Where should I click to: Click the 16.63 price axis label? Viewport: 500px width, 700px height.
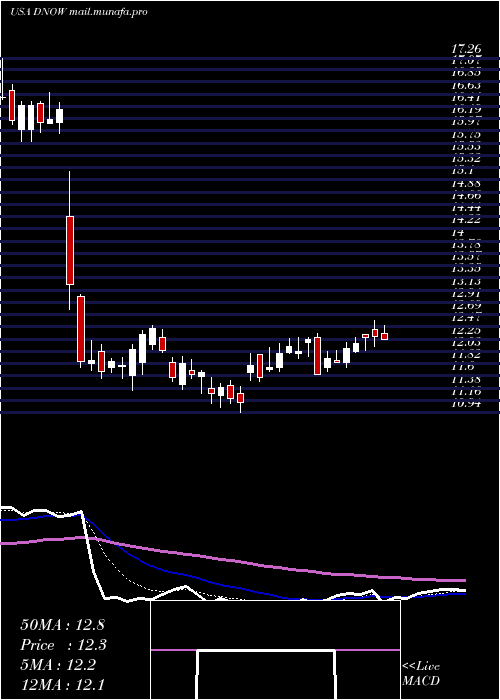tap(466, 85)
